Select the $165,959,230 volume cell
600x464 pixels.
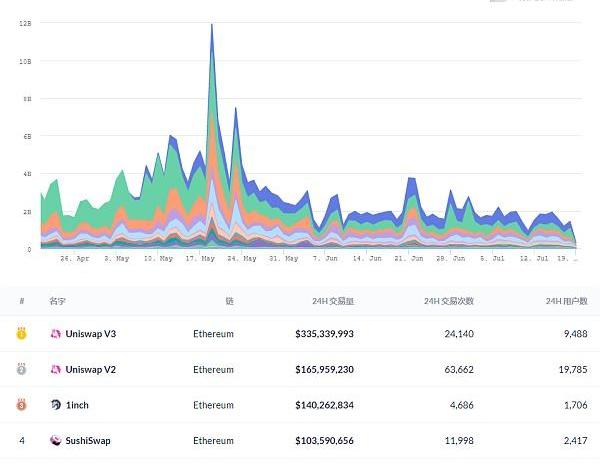click(324, 370)
